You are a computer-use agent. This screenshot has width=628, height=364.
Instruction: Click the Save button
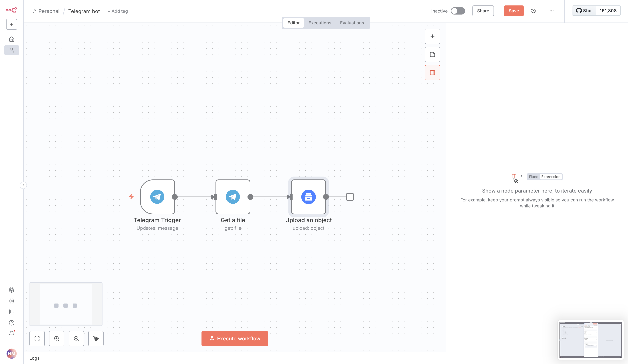click(514, 11)
